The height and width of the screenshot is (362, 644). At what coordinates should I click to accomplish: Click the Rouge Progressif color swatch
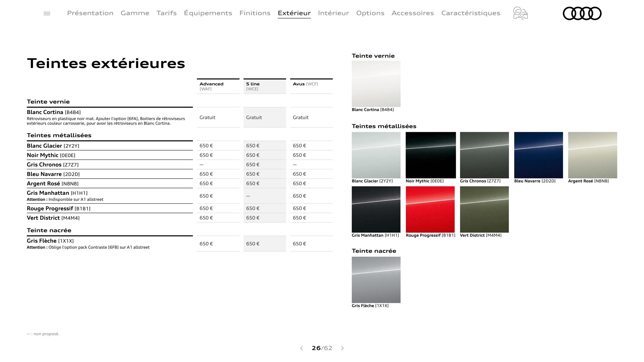pyautogui.click(x=430, y=209)
